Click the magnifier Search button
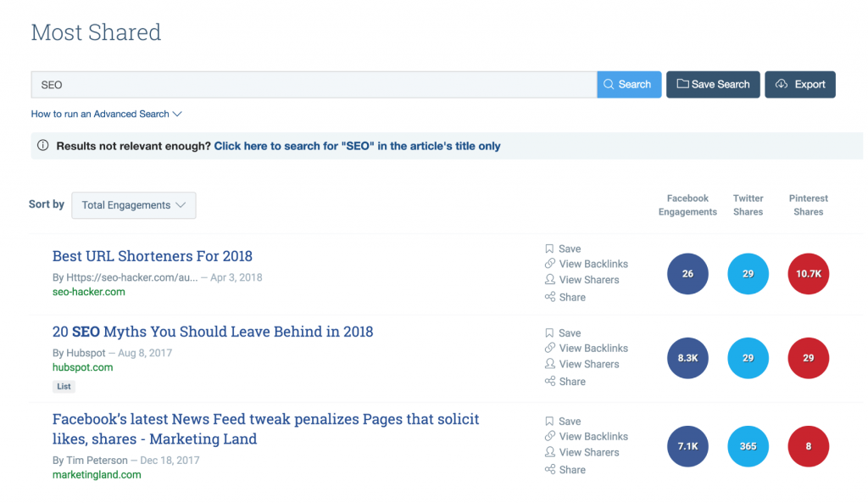Viewport: 868px width, 503px height. click(x=629, y=84)
